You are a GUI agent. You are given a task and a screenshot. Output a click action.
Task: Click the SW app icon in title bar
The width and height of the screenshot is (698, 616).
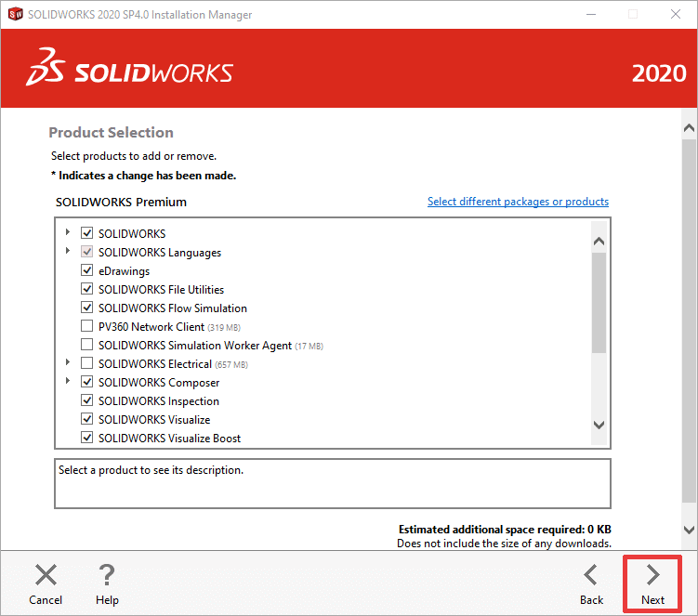click(x=15, y=14)
